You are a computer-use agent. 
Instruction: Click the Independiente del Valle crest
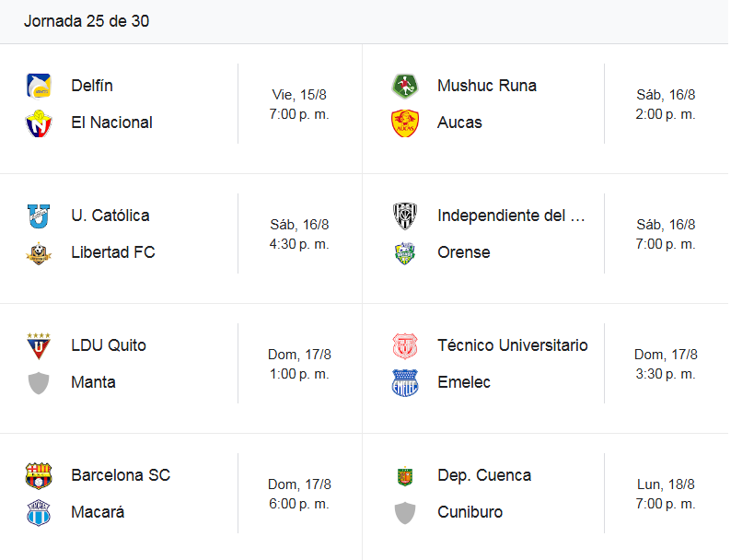coord(405,216)
